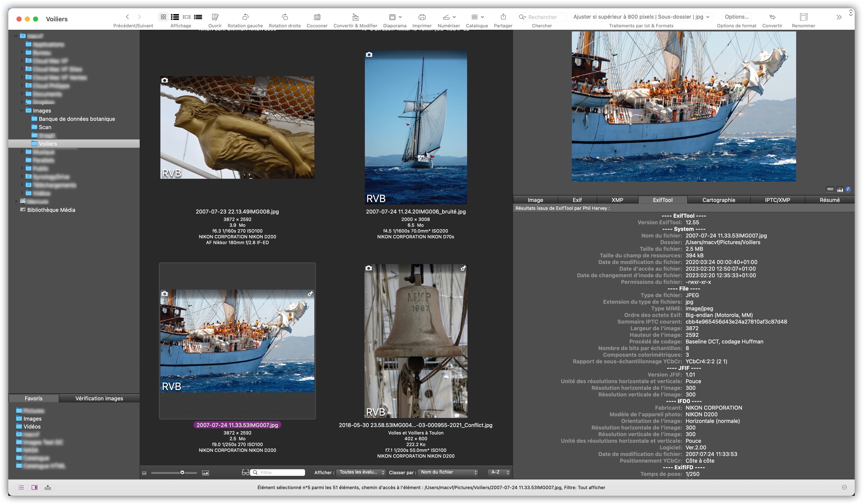
Task: Click the 100% zoom icon under preview
Action: pos(830,189)
